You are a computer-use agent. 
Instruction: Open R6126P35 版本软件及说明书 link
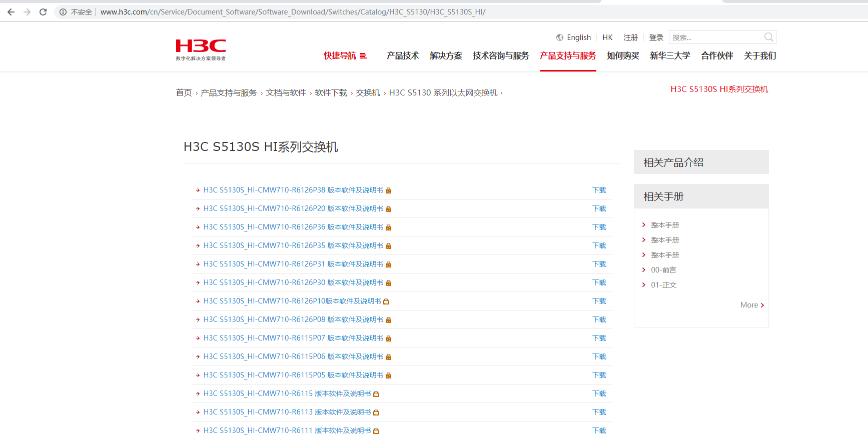293,245
